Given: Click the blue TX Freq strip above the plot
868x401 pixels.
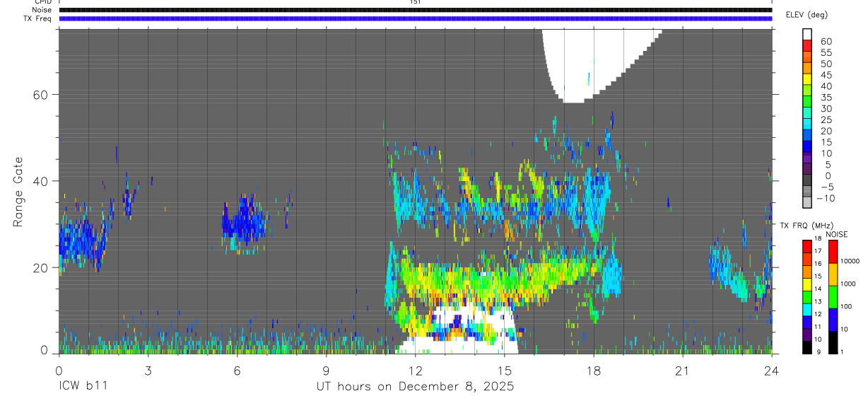Looking at the screenshot, I should coord(415,18).
